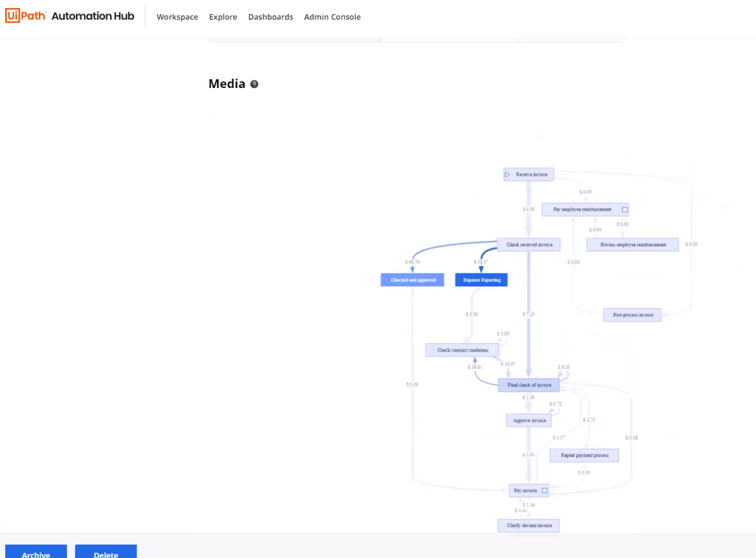This screenshot has width=756, height=558.
Task: Click the Media help question mark icon
Action: [254, 84]
